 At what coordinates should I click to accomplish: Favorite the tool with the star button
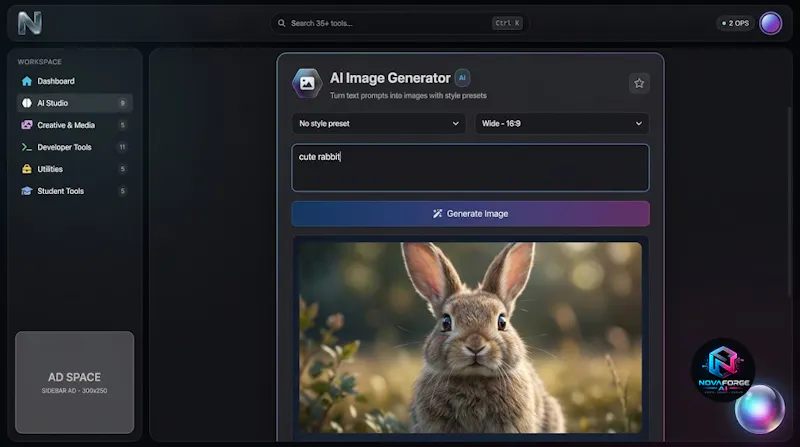639,83
